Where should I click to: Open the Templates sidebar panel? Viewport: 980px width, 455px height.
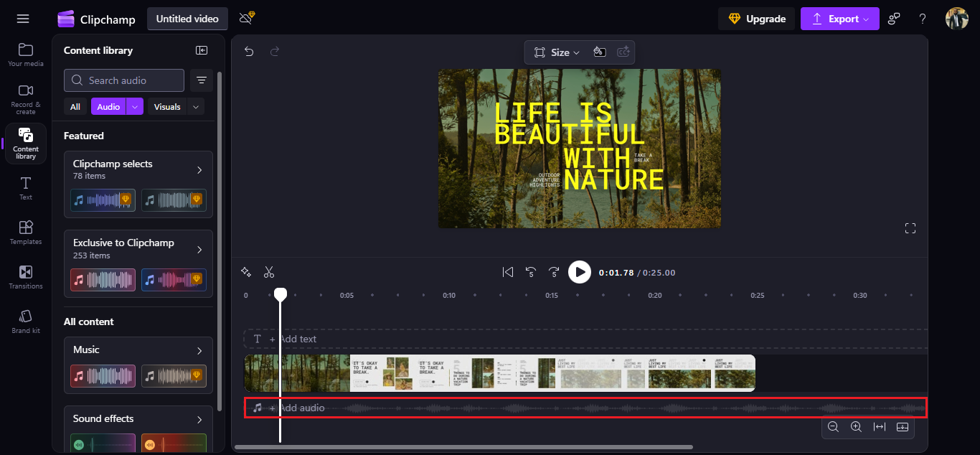point(26,233)
